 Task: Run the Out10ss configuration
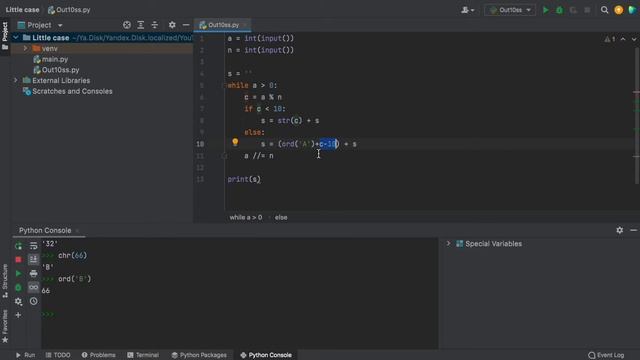545,10
